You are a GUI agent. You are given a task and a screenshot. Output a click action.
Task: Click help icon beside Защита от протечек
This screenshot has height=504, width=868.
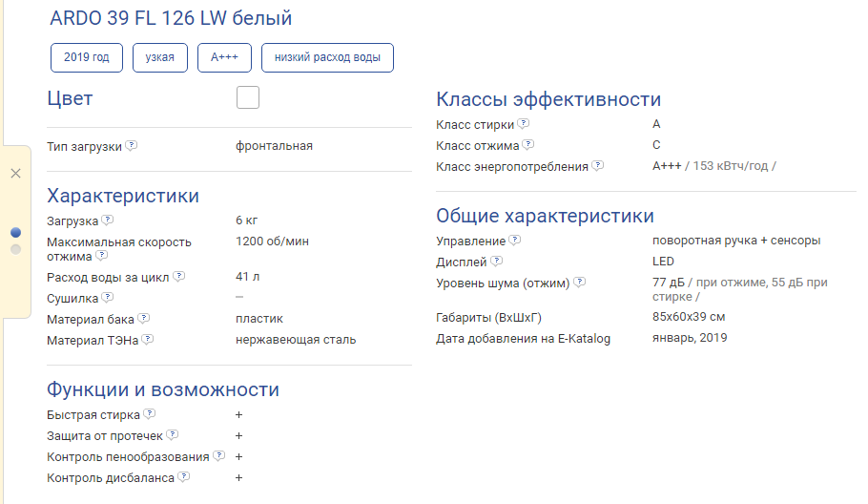172,434
